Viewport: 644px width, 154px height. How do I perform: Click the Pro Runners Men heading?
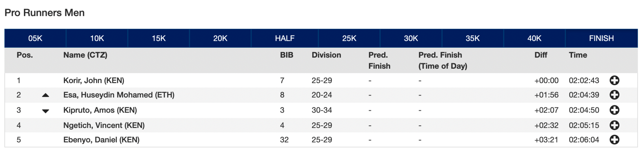45,13
